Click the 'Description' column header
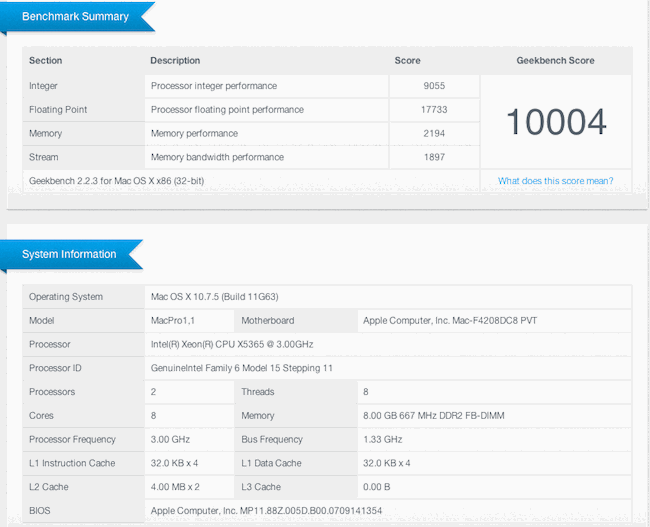 pyautogui.click(x=175, y=61)
